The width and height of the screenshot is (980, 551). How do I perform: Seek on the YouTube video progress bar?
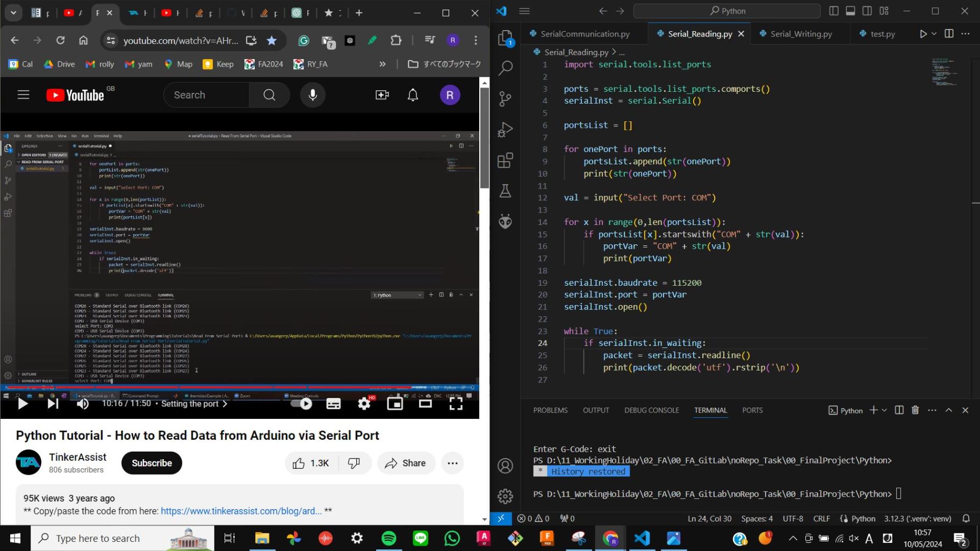[x=240, y=387]
